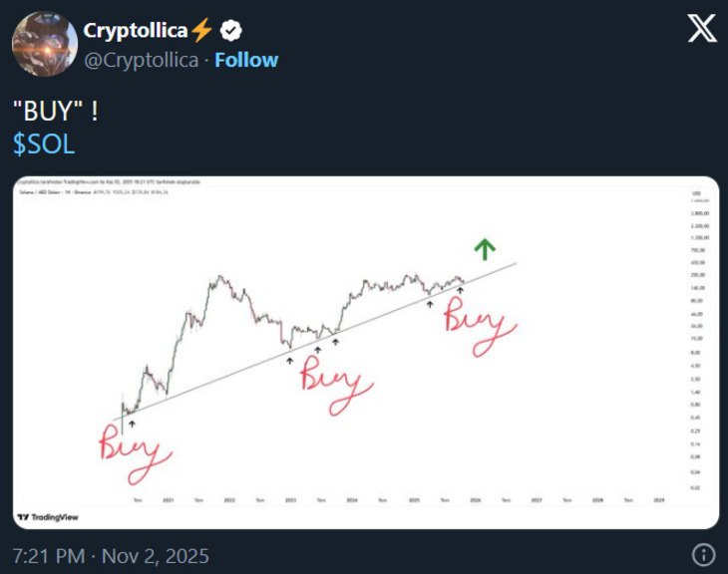728x574 pixels.
Task: Click the blue verified badge
Action: (x=229, y=31)
